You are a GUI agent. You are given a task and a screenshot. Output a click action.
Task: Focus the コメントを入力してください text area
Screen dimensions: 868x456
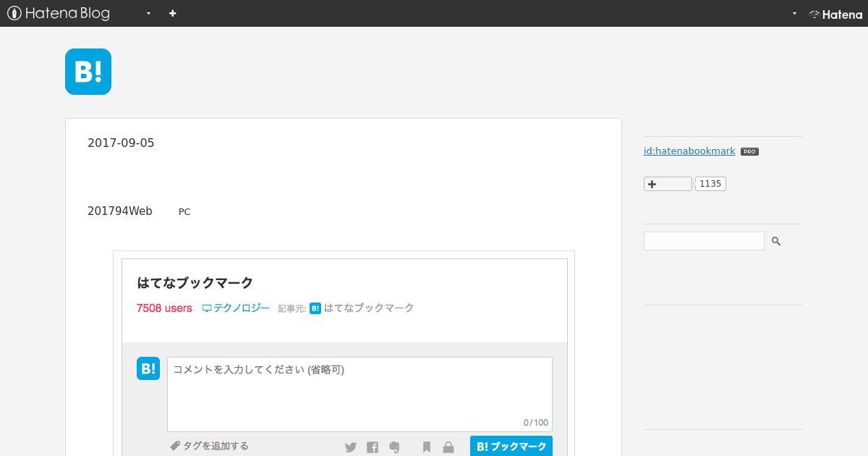coord(359,394)
